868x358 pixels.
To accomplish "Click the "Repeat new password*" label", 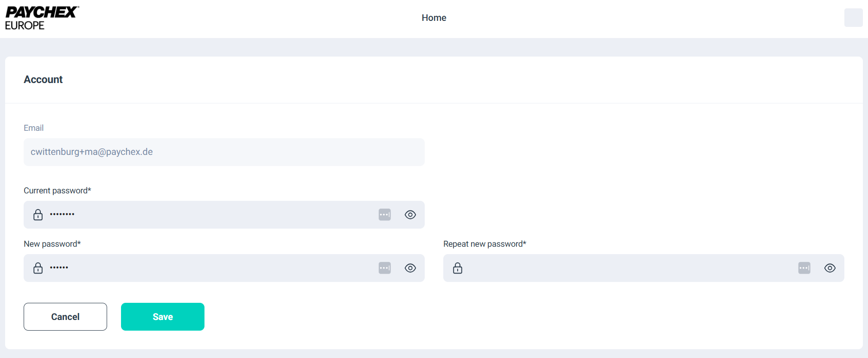I will [485, 244].
